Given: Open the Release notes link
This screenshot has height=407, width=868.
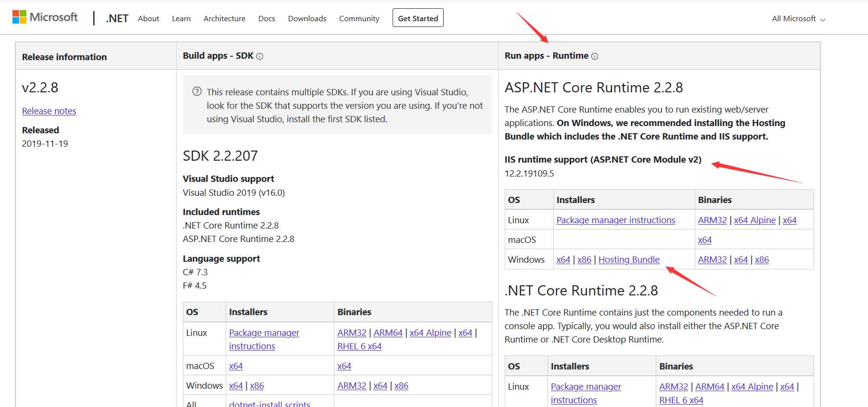Looking at the screenshot, I should 49,111.
